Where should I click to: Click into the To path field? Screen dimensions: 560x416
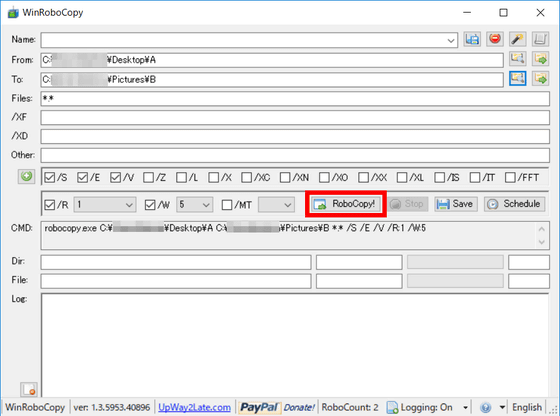(272, 80)
